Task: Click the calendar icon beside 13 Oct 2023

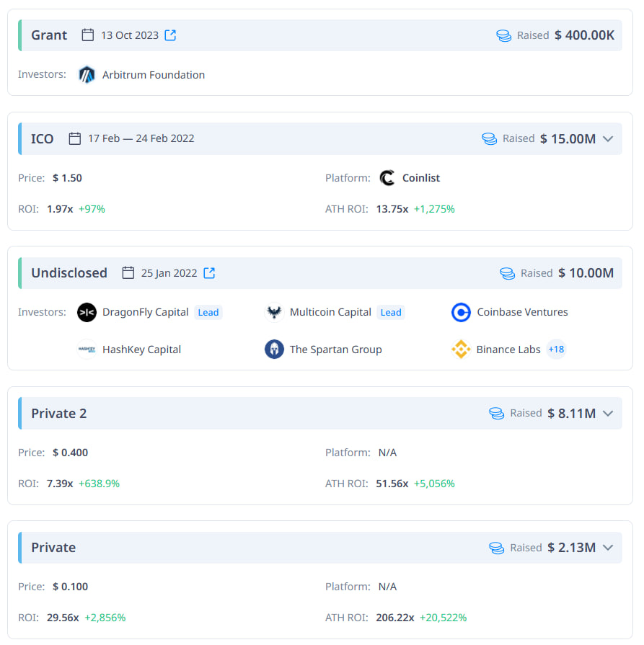Action: tap(88, 35)
